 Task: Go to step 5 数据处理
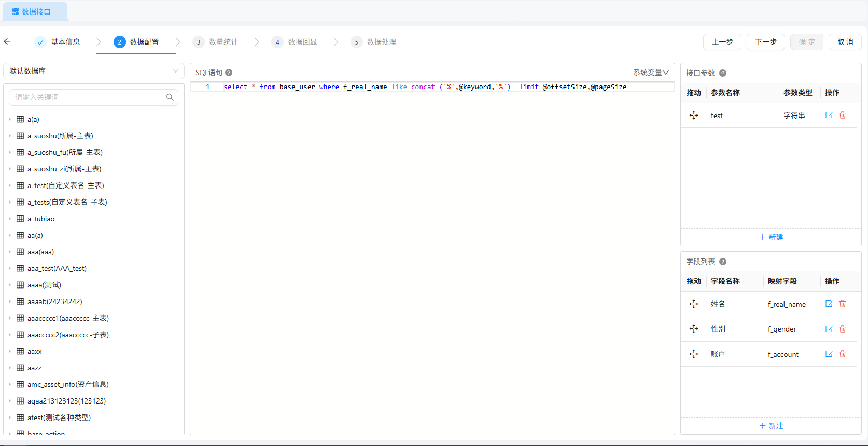point(373,42)
